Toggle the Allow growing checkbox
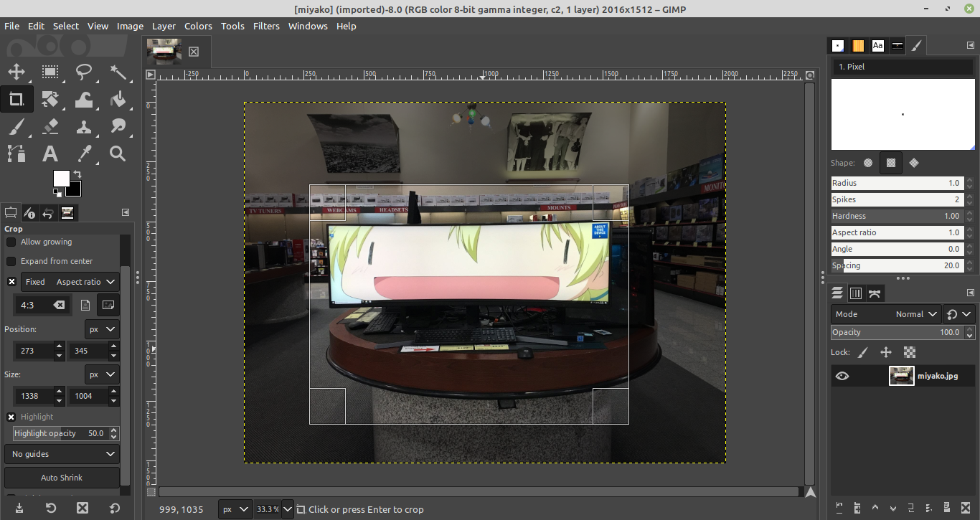Image resolution: width=980 pixels, height=520 pixels. (11, 242)
